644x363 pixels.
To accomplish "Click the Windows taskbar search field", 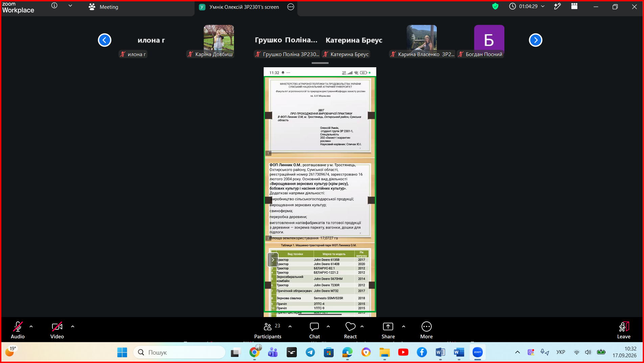I will [x=180, y=352].
